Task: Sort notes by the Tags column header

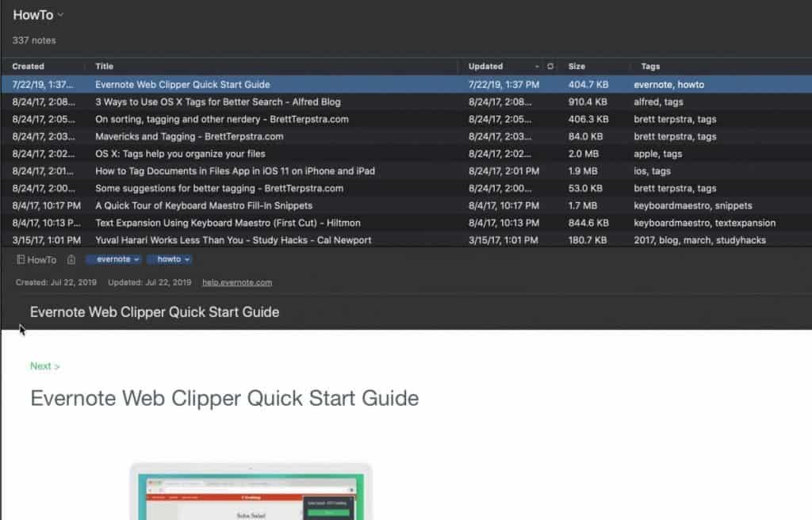Action: tap(650, 67)
